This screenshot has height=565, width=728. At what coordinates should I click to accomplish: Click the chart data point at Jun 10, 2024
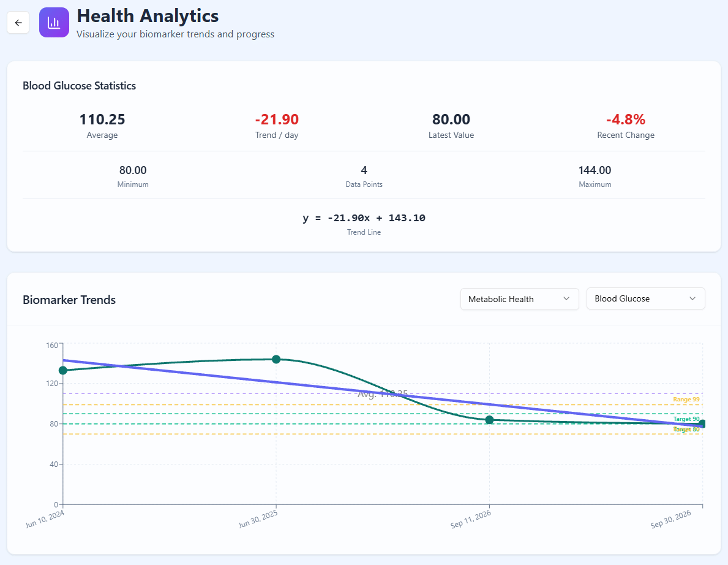[x=63, y=370]
